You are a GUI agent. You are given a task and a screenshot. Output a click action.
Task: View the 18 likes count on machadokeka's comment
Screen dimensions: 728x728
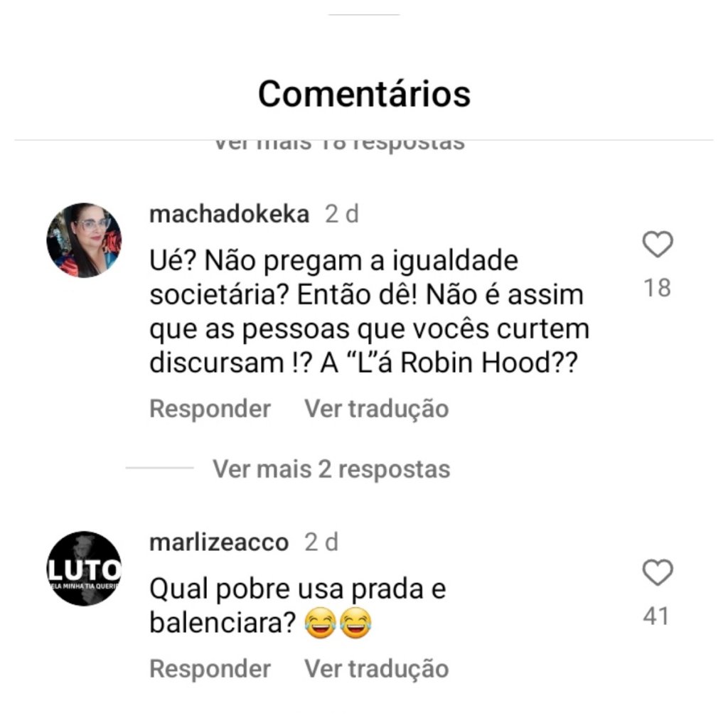pyautogui.click(x=658, y=288)
